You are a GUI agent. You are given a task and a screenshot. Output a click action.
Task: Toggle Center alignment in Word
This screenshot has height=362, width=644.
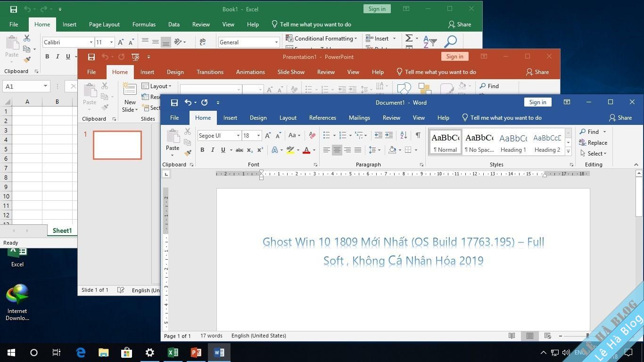[337, 150]
